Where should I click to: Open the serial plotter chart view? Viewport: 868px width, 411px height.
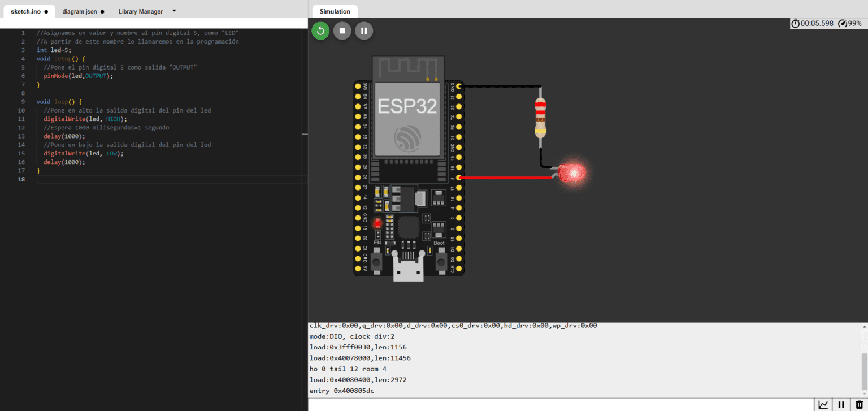[823, 404]
